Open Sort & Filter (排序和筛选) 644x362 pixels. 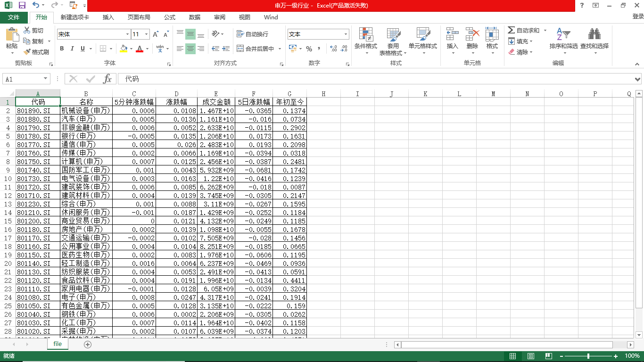pyautogui.click(x=563, y=41)
